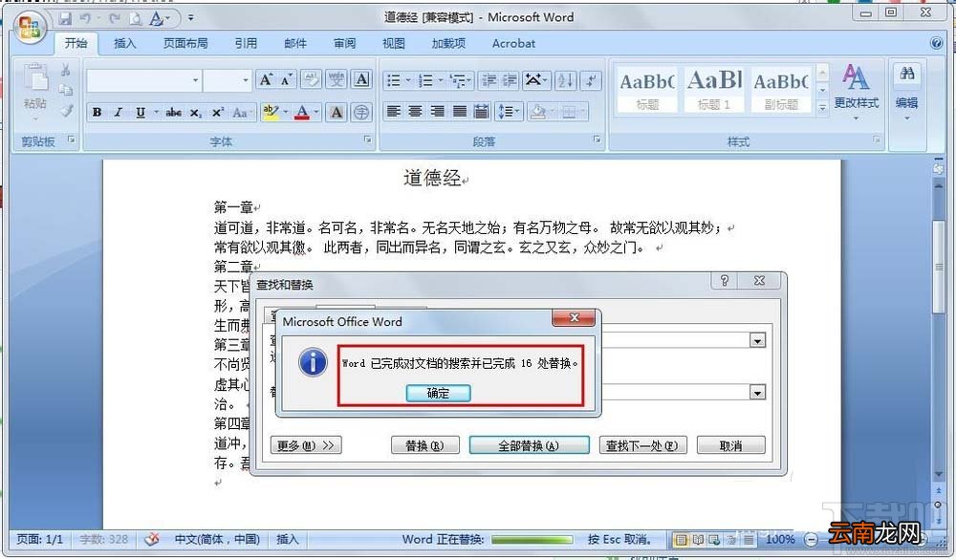956x560 pixels.
Task: Click Shrink Font button
Action: pyautogui.click(x=287, y=80)
